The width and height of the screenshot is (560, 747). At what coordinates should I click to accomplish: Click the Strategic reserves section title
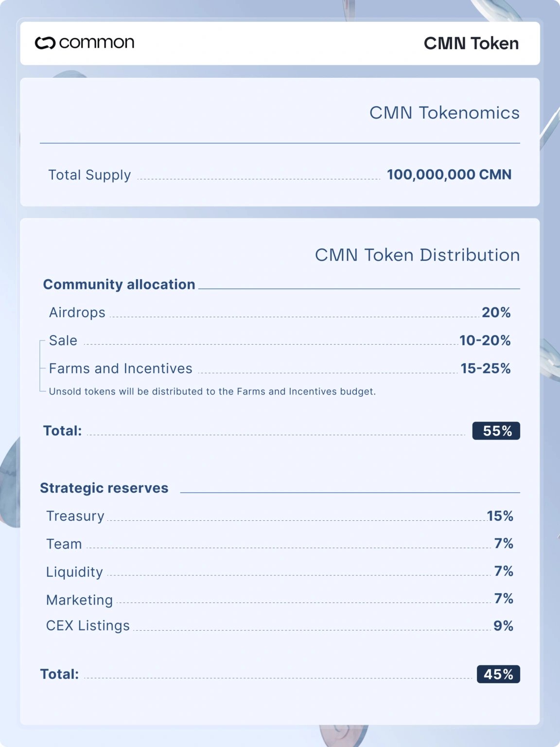(x=104, y=488)
